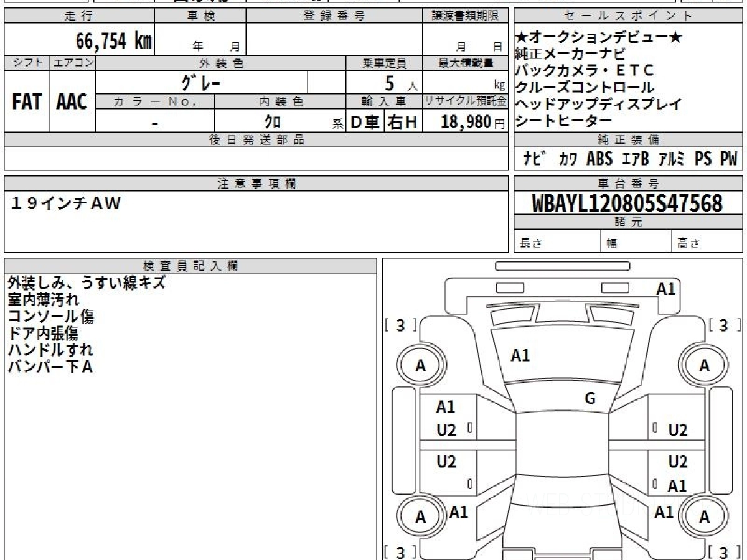The width and height of the screenshot is (747, 560).
Task: Select the グレー exterior color value
Action: coord(202,82)
